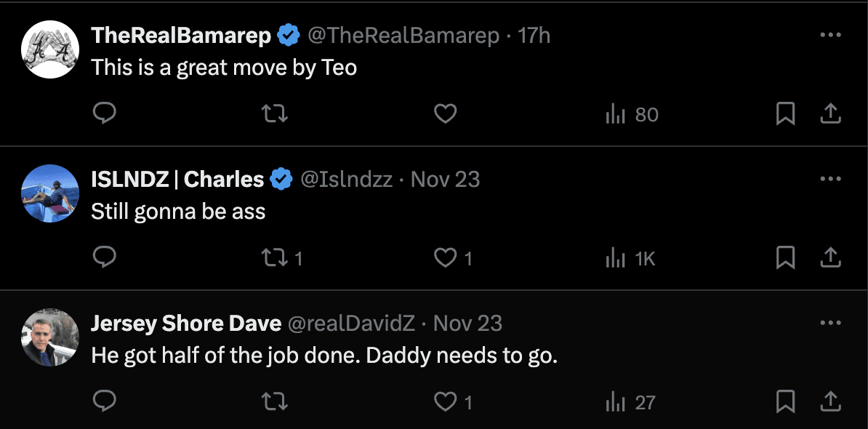
Task: View 1K views analytics on Charles's tweet
Action: tap(630, 259)
